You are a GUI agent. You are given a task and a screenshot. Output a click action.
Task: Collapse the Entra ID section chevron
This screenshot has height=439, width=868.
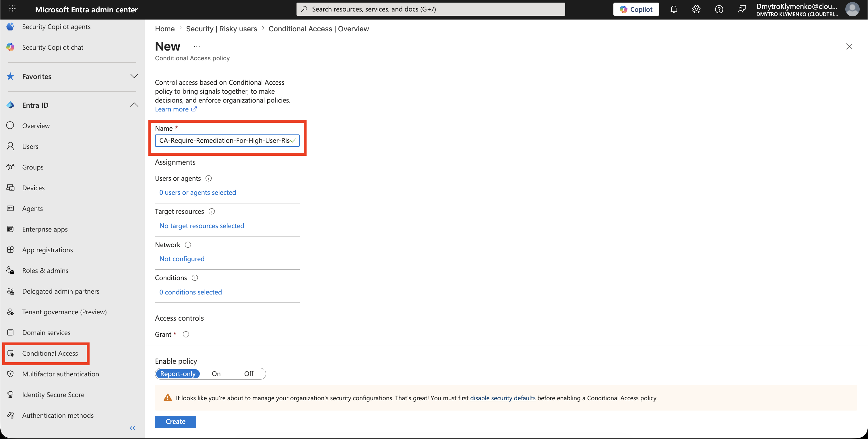tap(134, 105)
